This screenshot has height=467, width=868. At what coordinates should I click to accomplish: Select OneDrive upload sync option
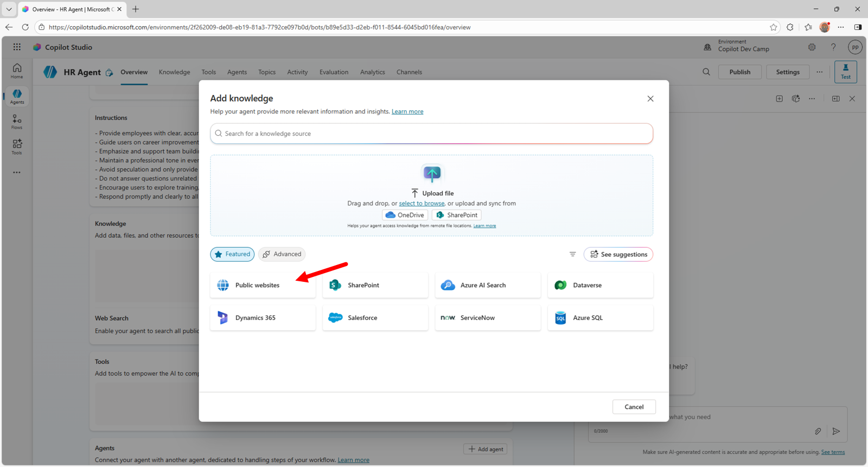(x=405, y=215)
